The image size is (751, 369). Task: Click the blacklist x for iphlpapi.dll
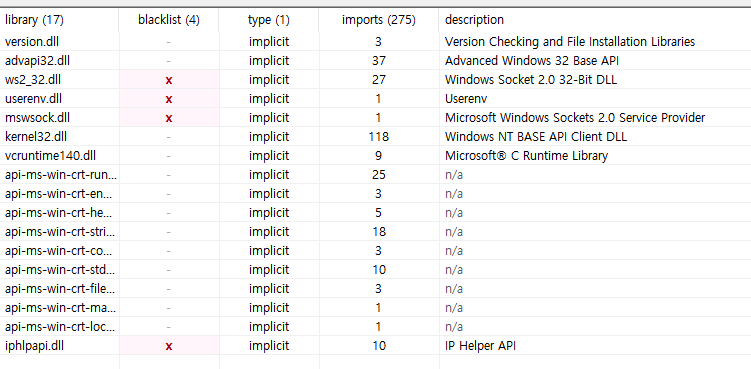pos(169,346)
